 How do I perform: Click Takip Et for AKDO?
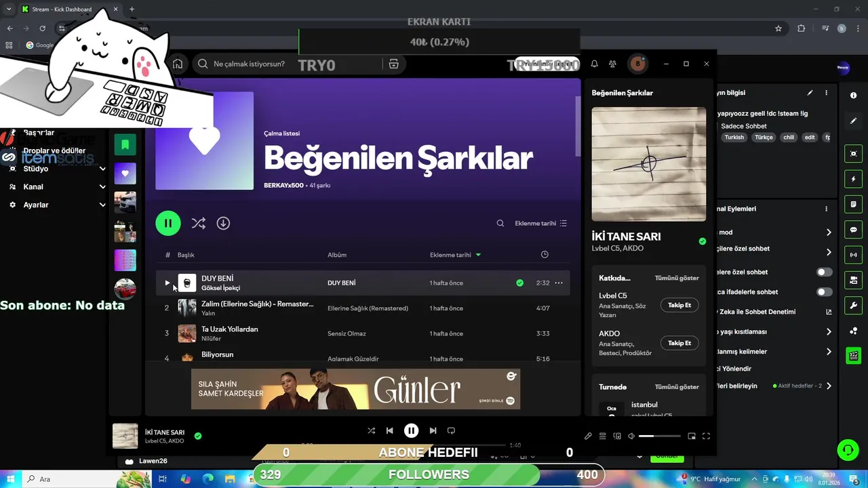point(679,343)
